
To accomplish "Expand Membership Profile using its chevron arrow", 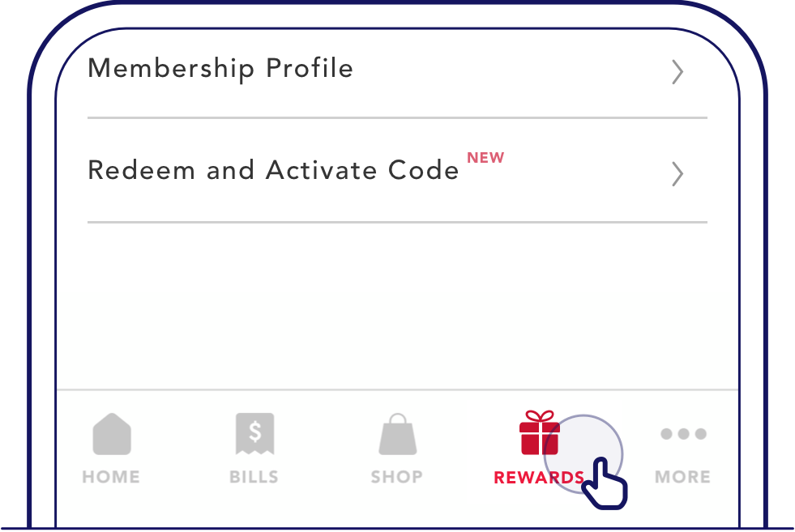I will pos(677,72).
